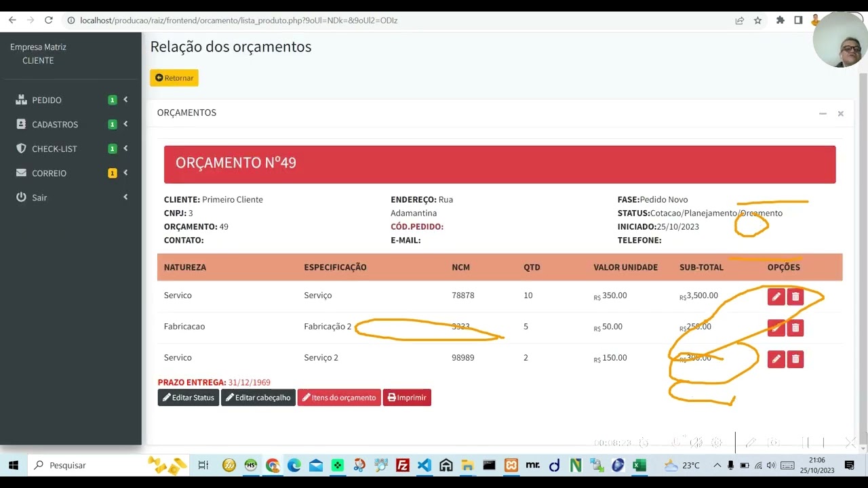Open Itens do orçamento
Image resolution: width=868 pixels, height=488 pixels.
point(339,398)
